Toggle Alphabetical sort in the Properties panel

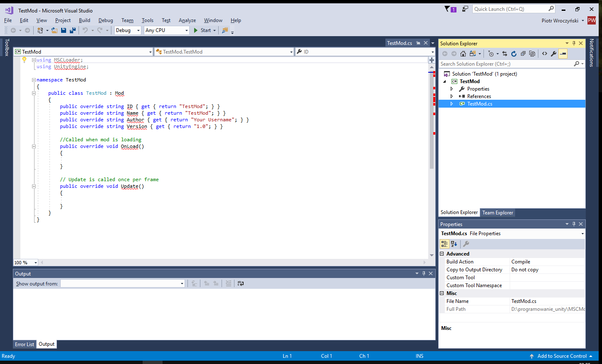click(x=454, y=244)
